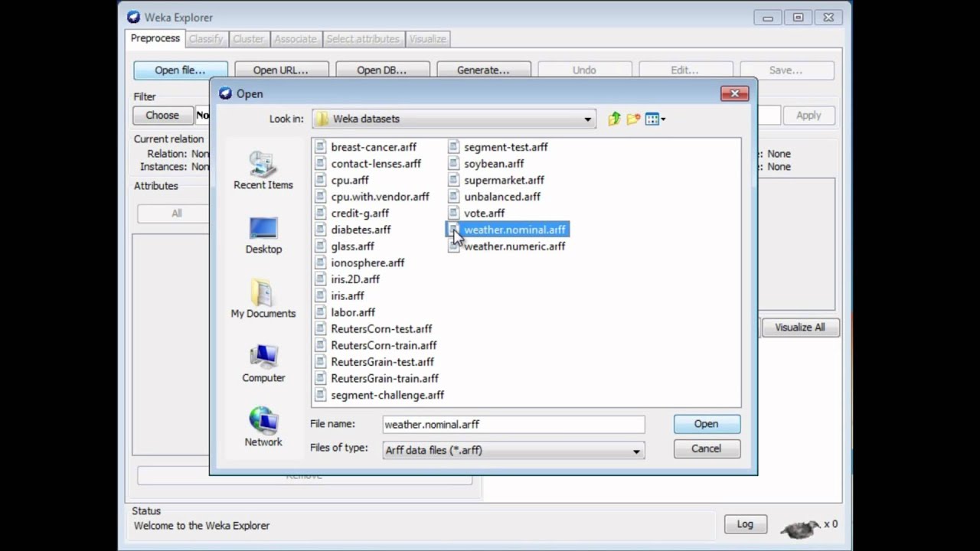Go to Desktop shortcut

click(x=263, y=235)
